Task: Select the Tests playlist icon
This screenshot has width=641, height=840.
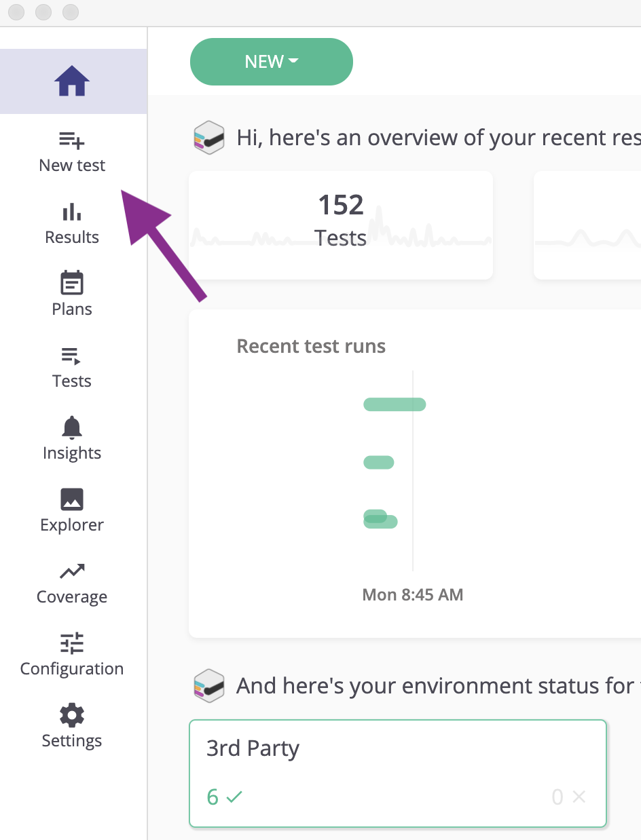Action: pyautogui.click(x=72, y=356)
